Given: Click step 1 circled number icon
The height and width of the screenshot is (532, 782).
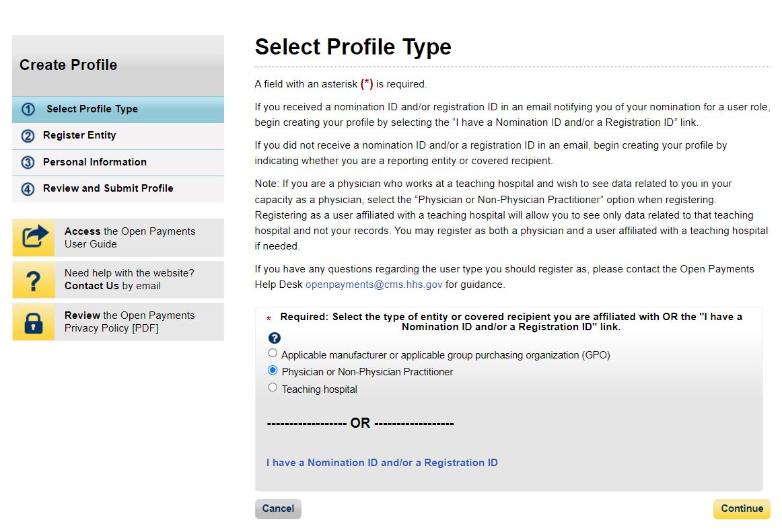Looking at the screenshot, I should coord(28,109).
